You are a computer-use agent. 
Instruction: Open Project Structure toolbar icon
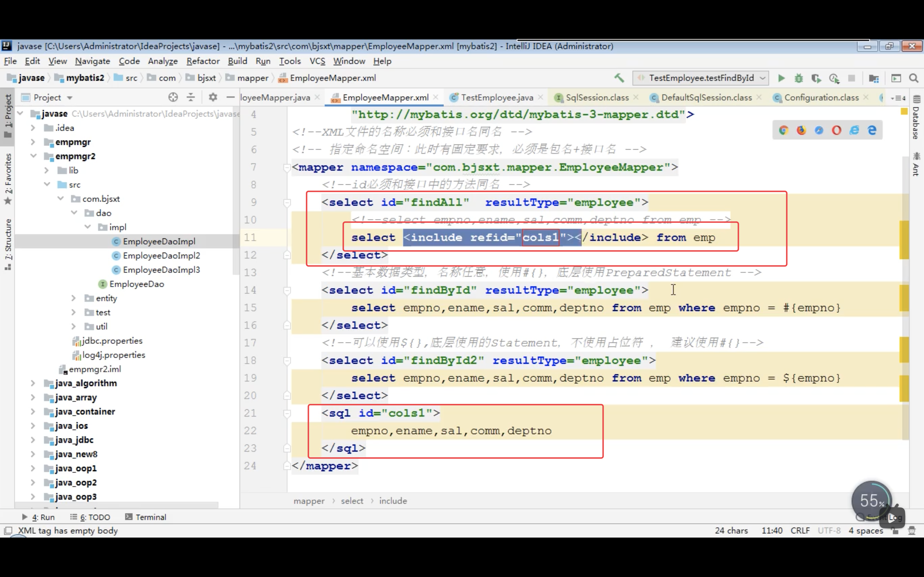(x=874, y=78)
